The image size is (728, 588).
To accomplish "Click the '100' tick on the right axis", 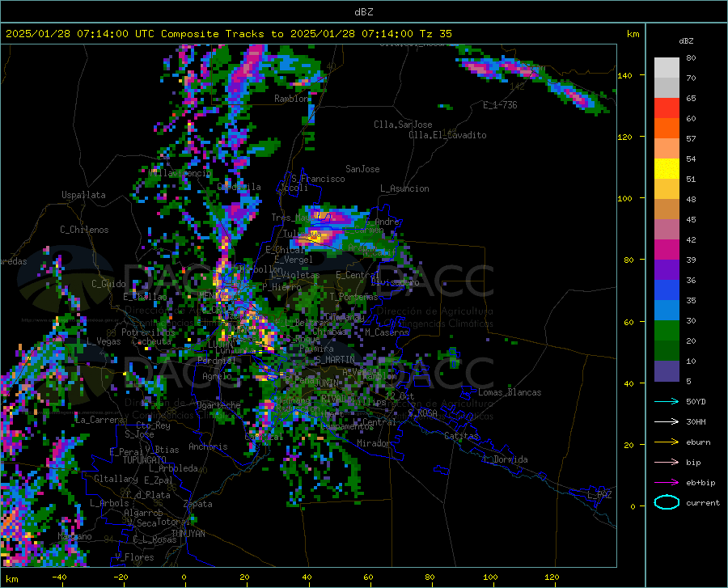I will click(x=625, y=198).
